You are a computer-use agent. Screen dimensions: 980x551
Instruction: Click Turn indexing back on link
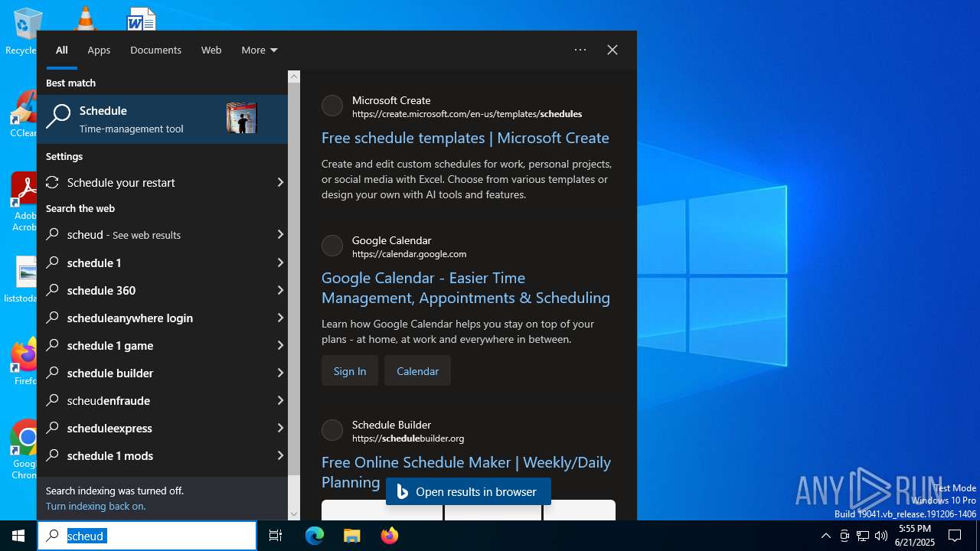96,506
